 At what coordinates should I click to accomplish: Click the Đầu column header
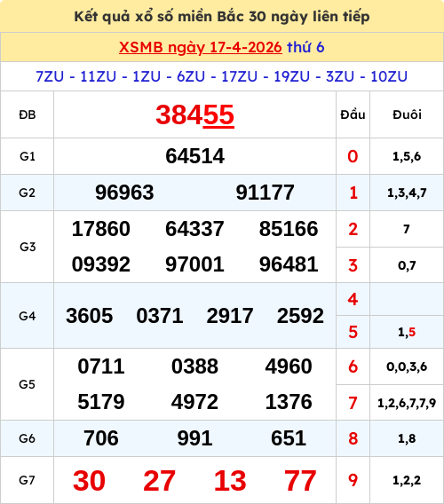point(353,114)
